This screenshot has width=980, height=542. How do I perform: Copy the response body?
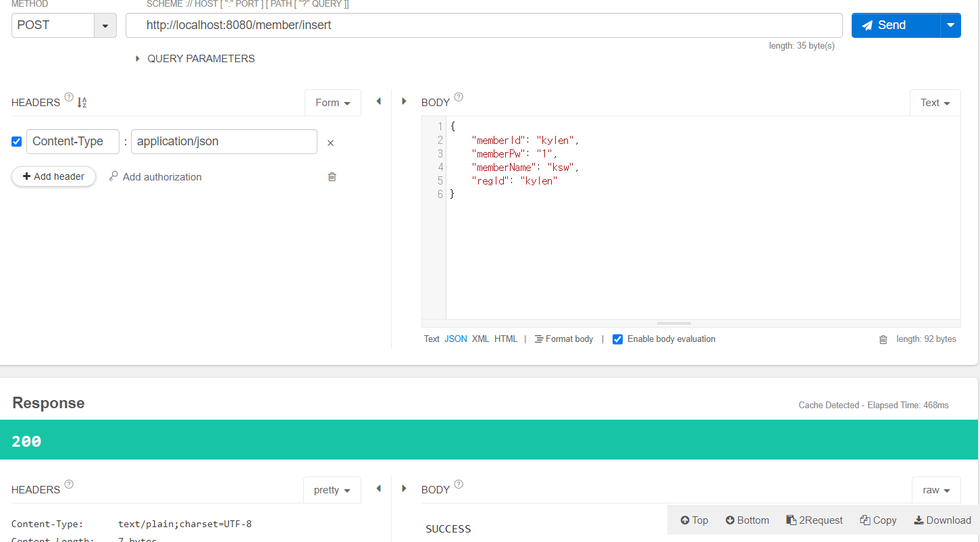click(878, 520)
